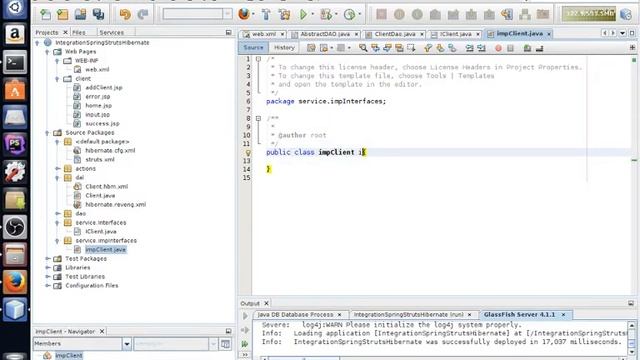
Task: Open the Java DB Database Process output tab
Action: coord(295,315)
